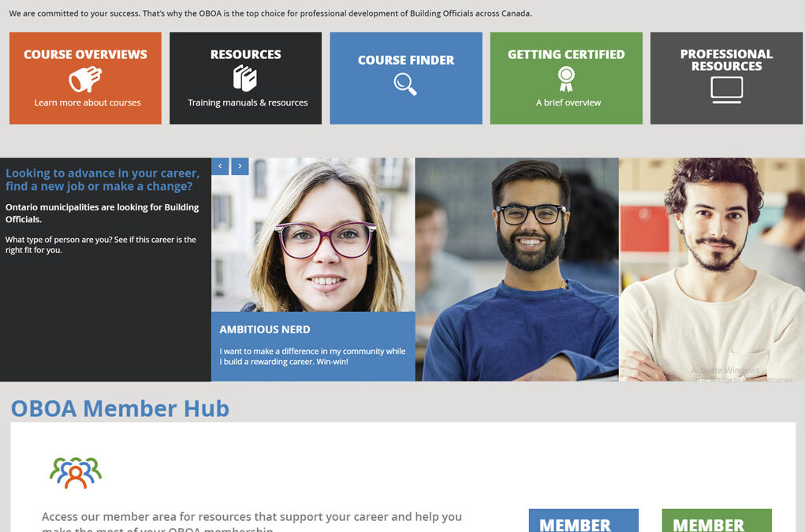Click the colorful people group member icon
Viewport: 805px width, 532px height.
76,472
